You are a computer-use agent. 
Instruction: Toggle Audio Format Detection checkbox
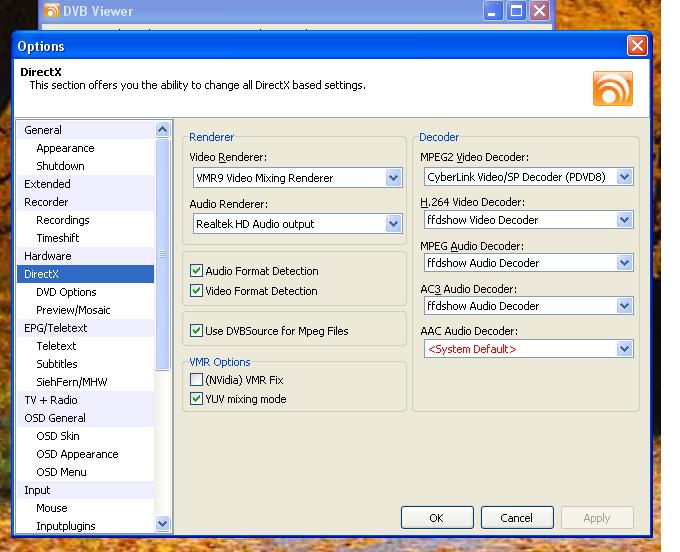pyautogui.click(x=196, y=271)
